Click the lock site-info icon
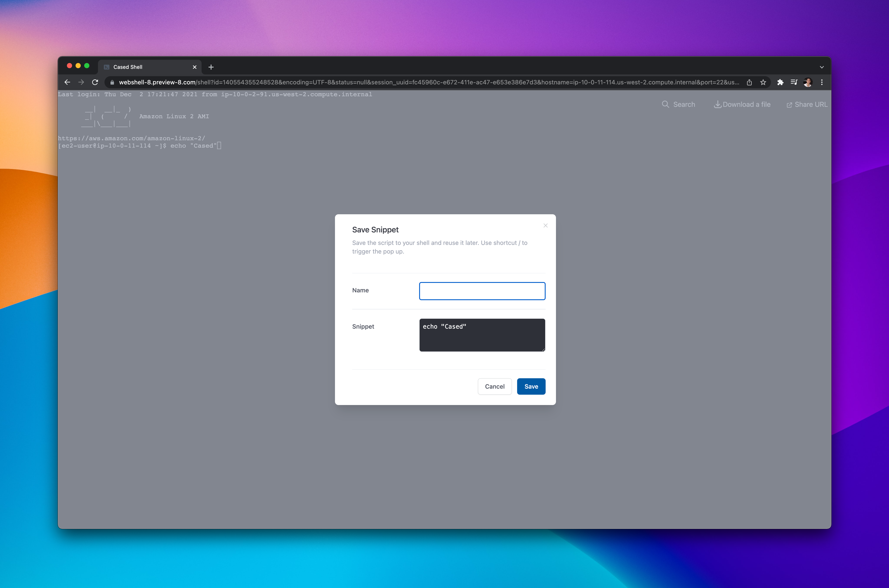889x588 pixels. tap(112, 82)
